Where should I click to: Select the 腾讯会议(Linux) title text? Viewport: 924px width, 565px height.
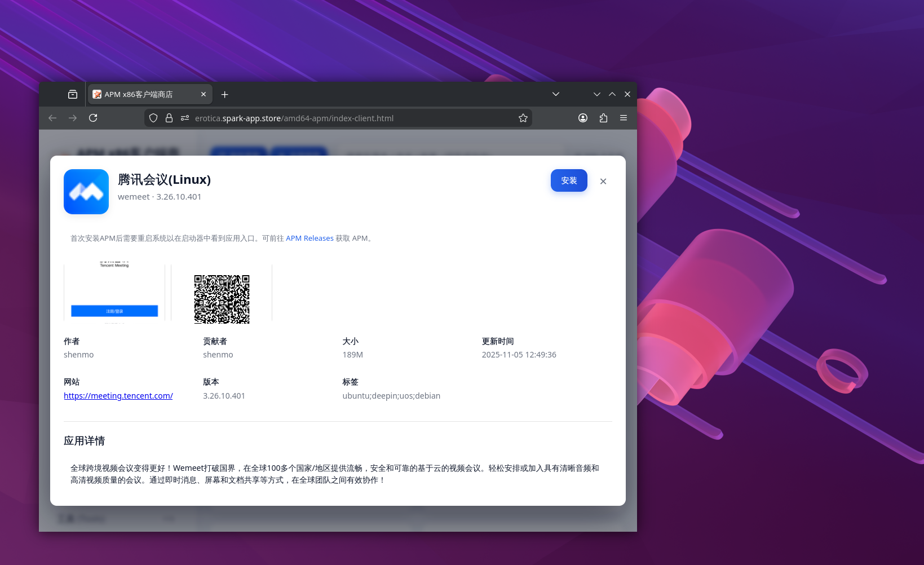(x=164, y=179)
